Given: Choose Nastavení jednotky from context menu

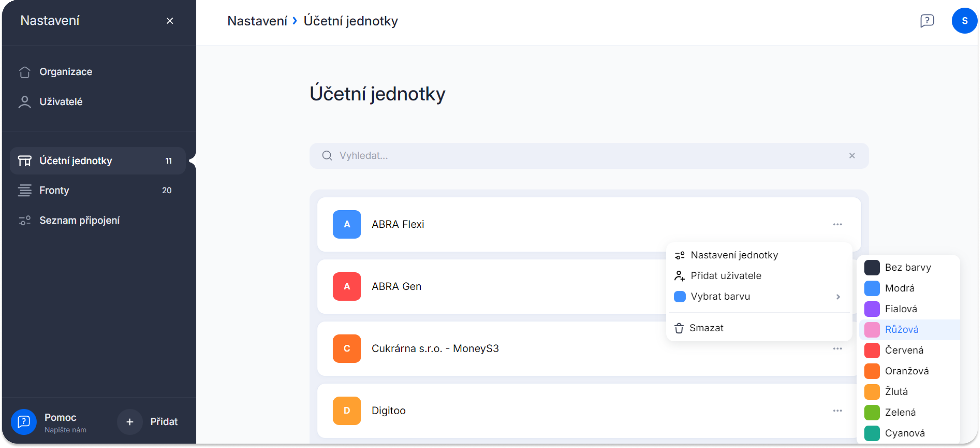Looking at the screenshot, I should (x=759, y=255).
